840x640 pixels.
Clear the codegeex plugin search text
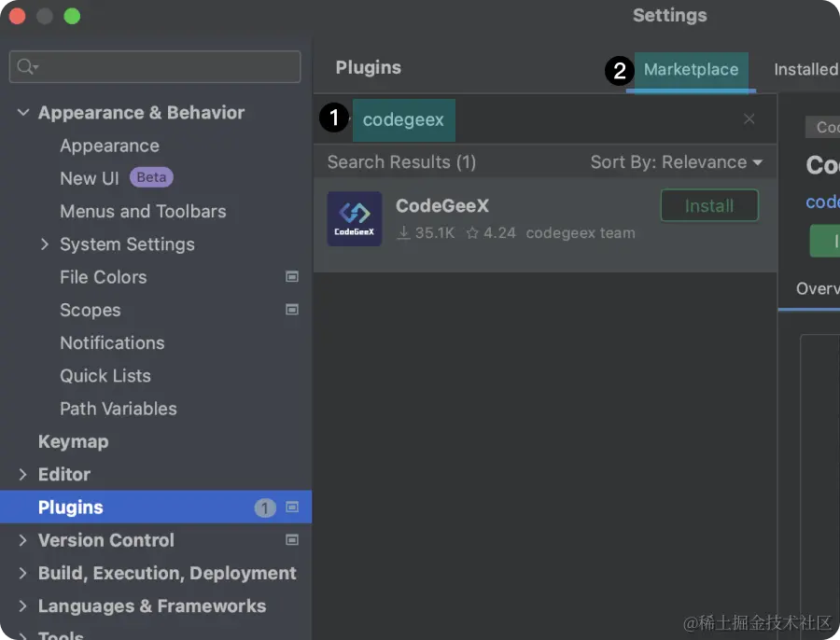[x=749, y=118]
